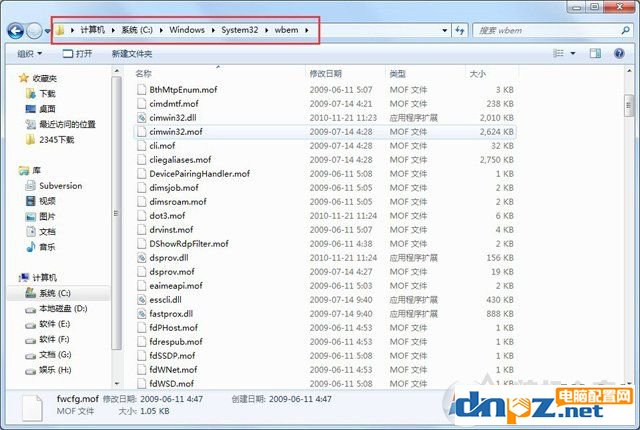Open 文档 library
640x430 pixels.
point(47,231)
